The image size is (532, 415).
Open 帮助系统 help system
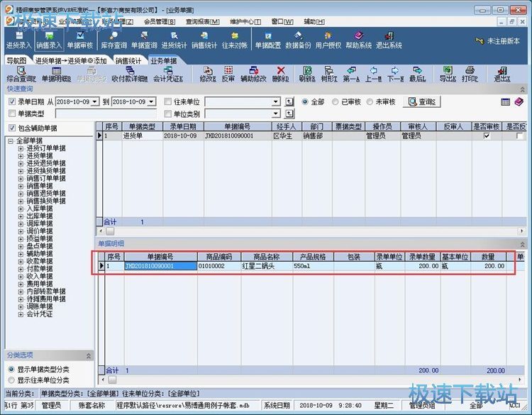click(359, 40)
